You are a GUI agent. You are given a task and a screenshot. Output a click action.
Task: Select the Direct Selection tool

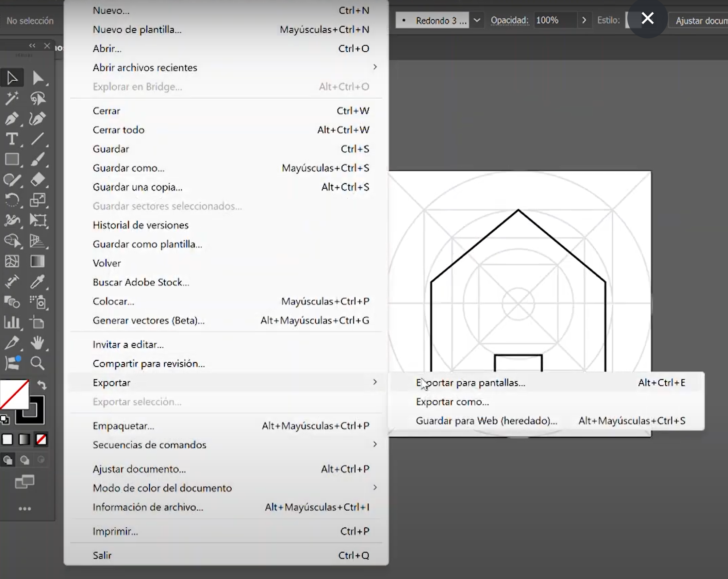pyautogui.click(x=38, y=78)
